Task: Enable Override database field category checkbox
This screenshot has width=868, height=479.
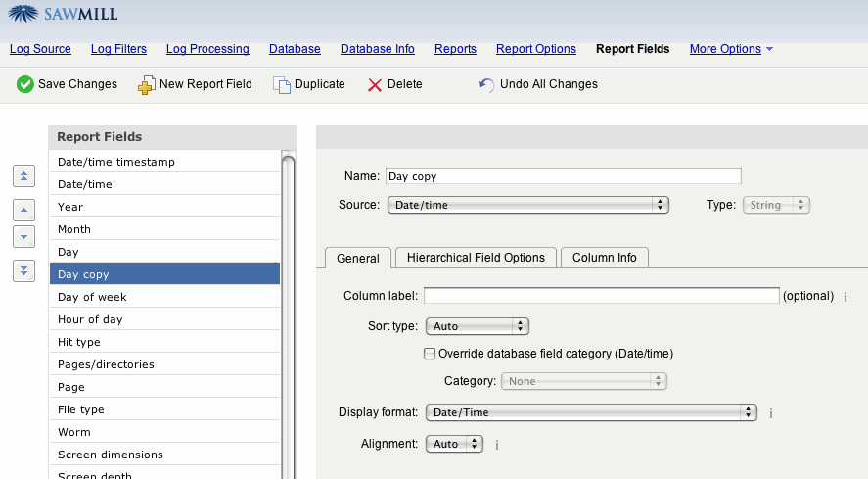Action: [429, 354]
